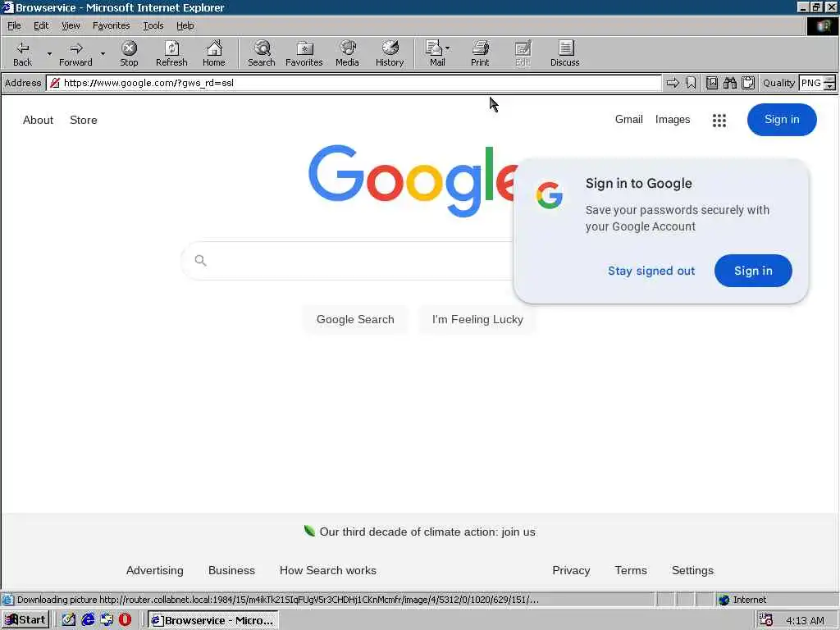Image resolution: width=840 pixels, height=630 pixels.
Task: Follow the climate action join us link
Action: coord(427,532)
